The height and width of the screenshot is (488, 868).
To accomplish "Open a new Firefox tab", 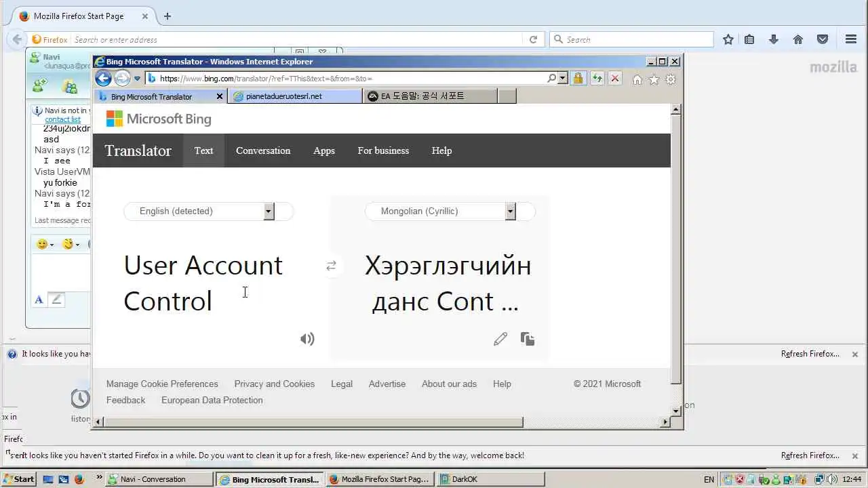I will 167,16.
